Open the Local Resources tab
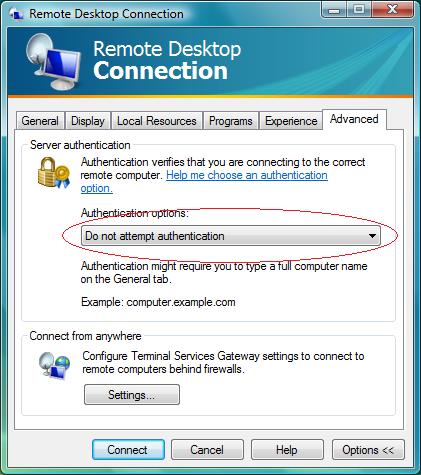421x475 pixels. [x=157, y=121]
